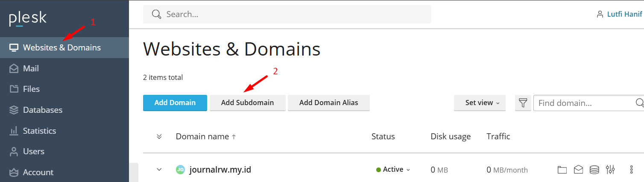Open Databases in the sidebar
The height and width of the screenshot is (182, 644).
tap(64, 110)
